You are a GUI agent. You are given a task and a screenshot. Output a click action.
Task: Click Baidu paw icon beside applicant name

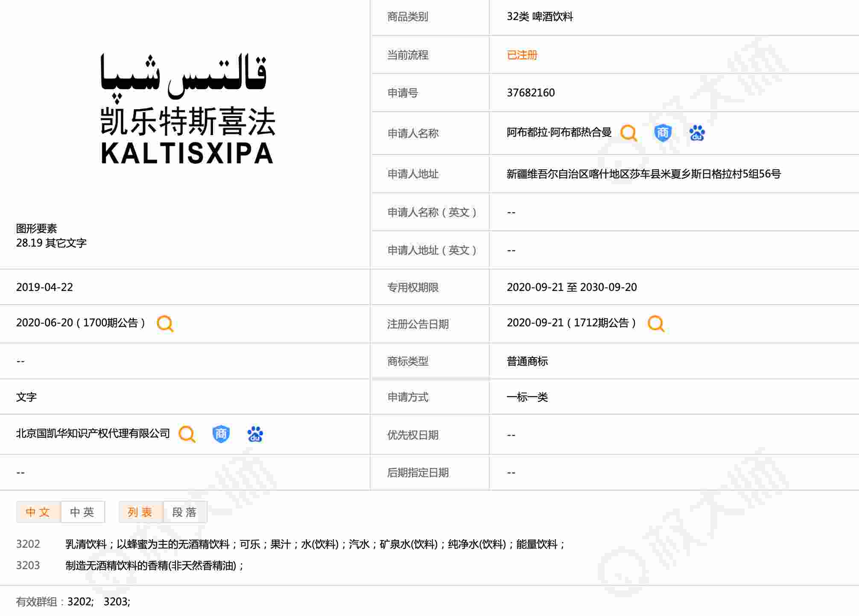coord(697,133)
